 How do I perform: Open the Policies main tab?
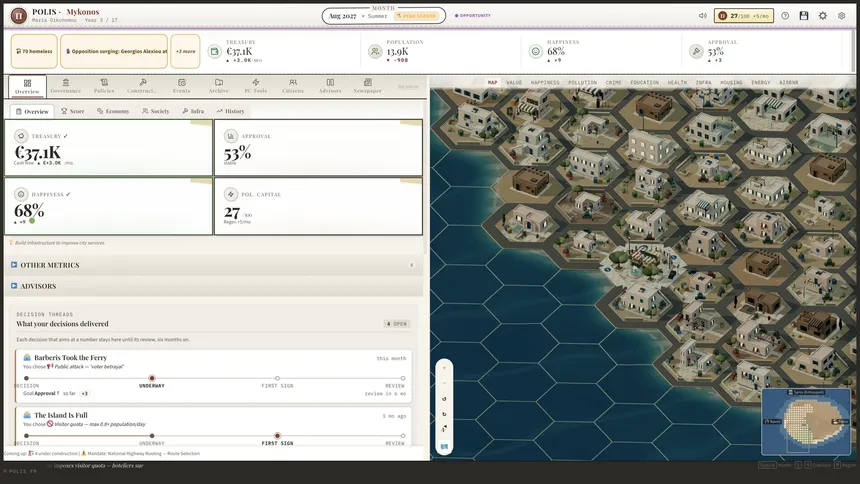pos(104,86)
